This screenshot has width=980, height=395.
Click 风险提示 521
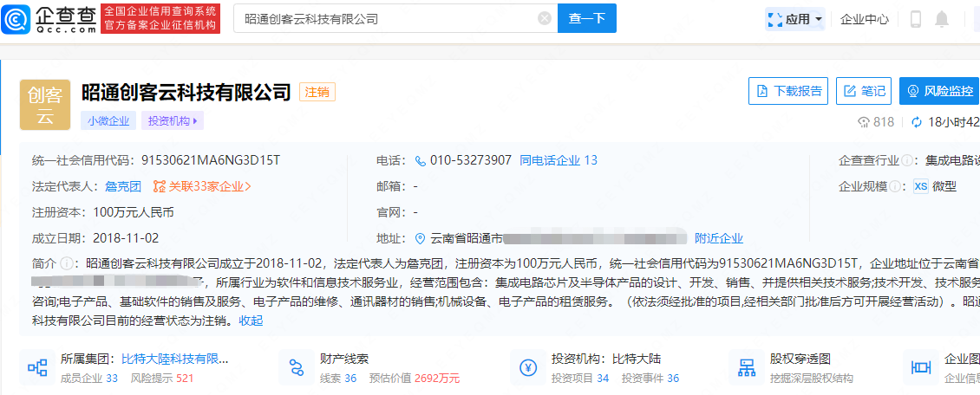pos(162,379)
